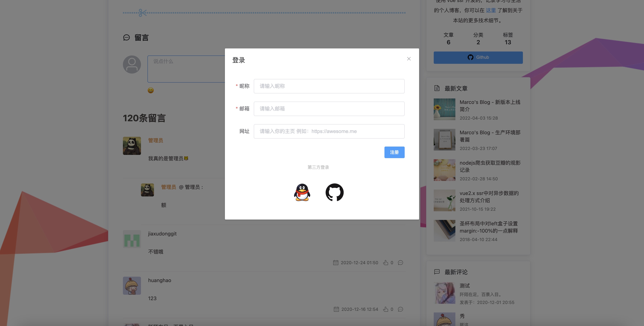Click the 管理员 panda avatar on the top comment

coord(132,146)
